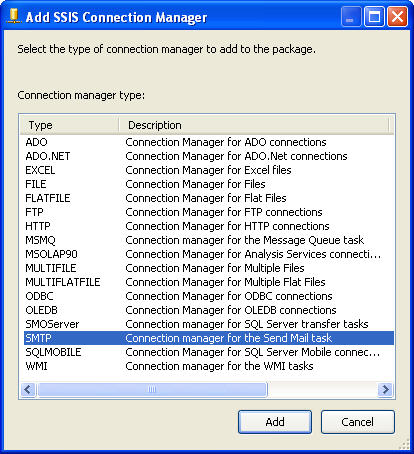Select the ADO connection type
This screenshot has height=454, width=414.
click(209, 142)
